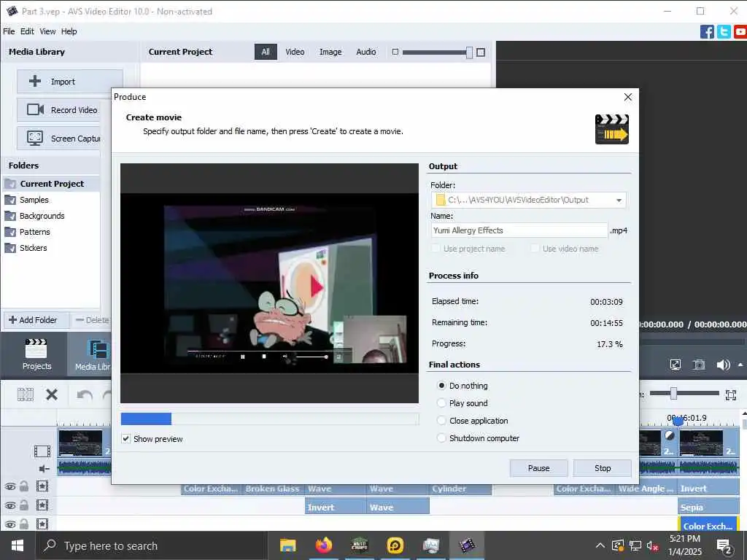The width and height of the screenshot is (747, 560).
Task: Click the Broken Glass effect clip
Action: 273,489
